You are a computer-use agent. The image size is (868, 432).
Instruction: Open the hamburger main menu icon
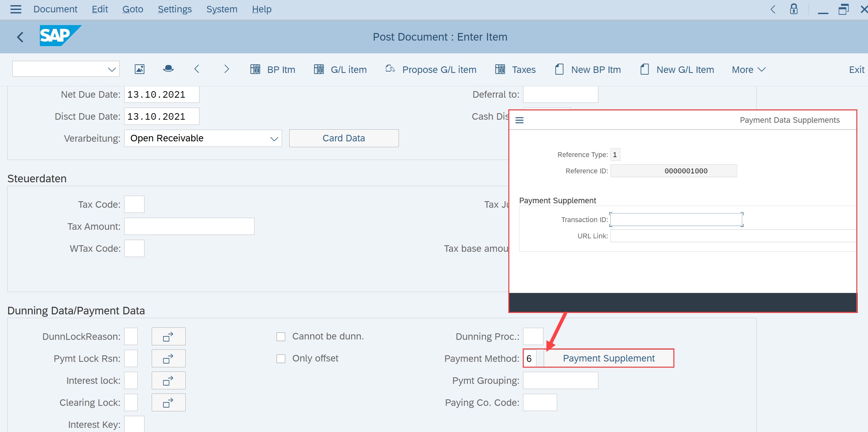(x=15, y=9)
